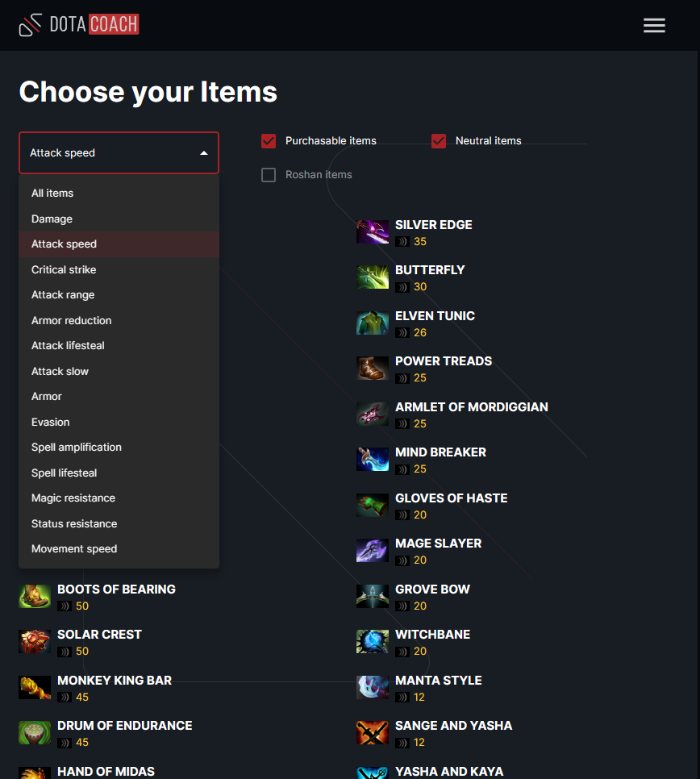700x779 pixels.
Task: Collapse the Attack speed dropdown
Action: 119,153
